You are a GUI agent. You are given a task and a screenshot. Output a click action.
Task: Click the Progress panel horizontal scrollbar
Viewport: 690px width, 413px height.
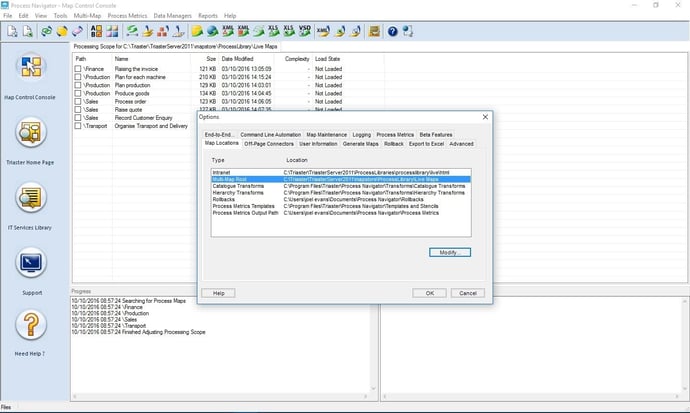[x=220, y=397]
